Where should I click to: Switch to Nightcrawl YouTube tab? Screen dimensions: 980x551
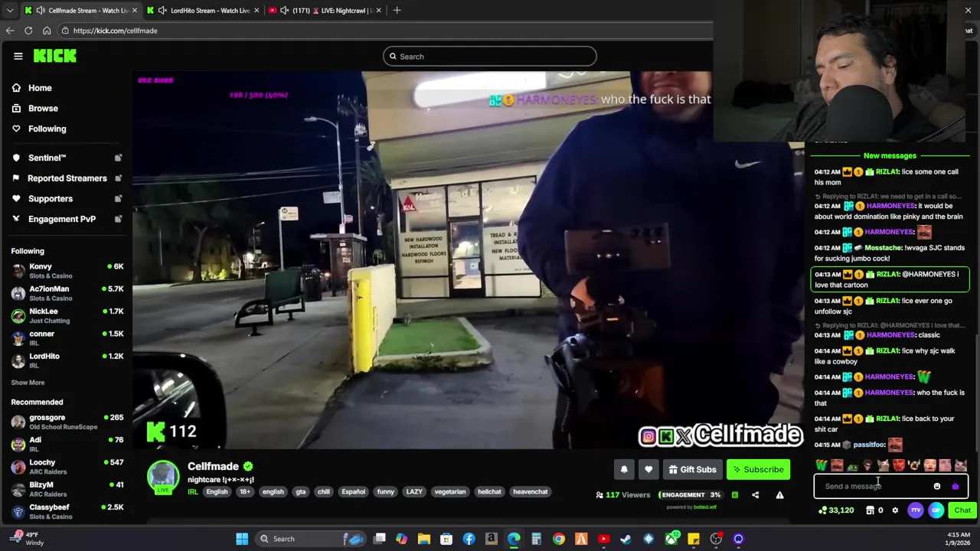tap(325, 10)
